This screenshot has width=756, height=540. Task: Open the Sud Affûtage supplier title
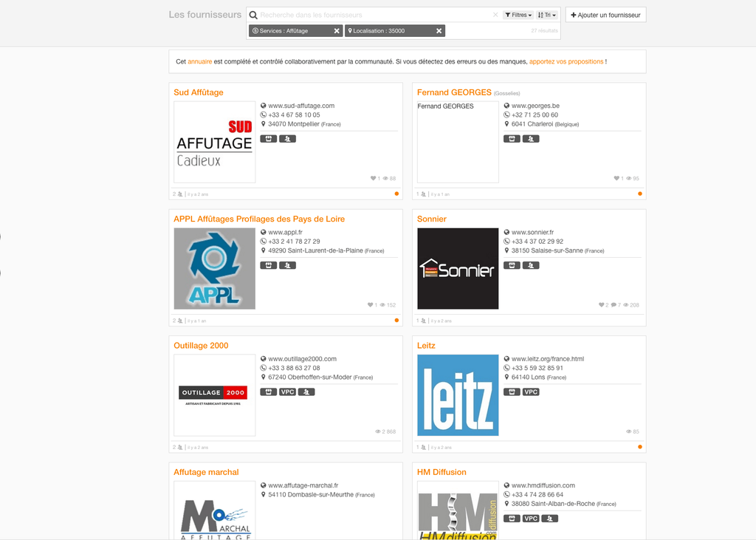tap(198, 92)
